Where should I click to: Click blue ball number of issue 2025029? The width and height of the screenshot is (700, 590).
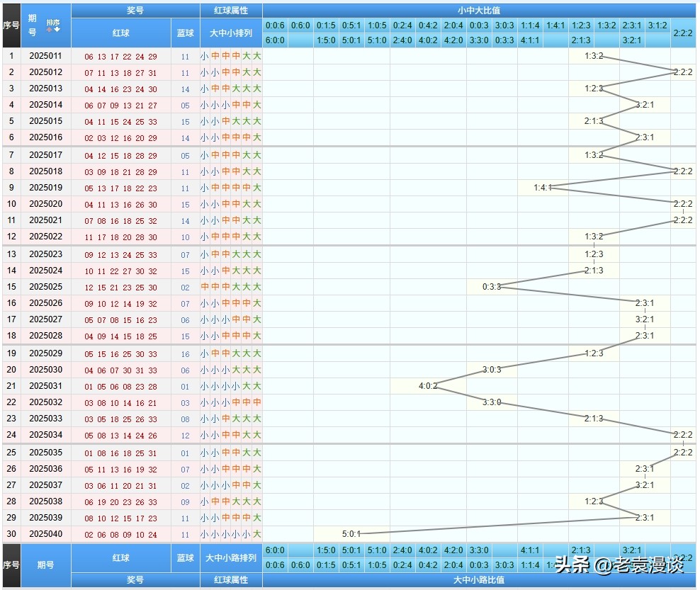pos(185,354)
